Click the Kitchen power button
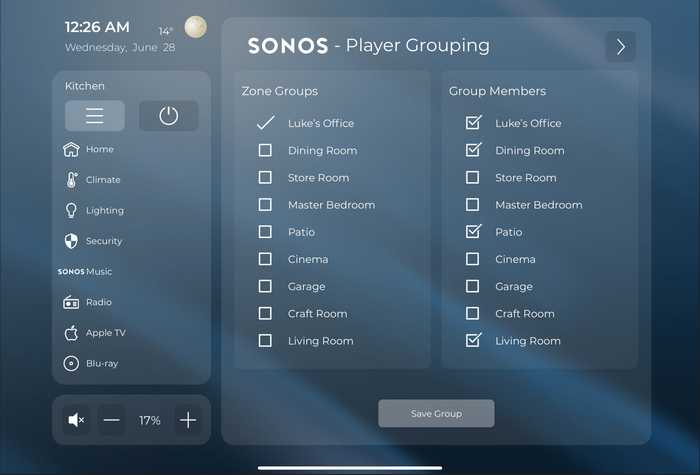Viewport: 700px width, 475px height. (169, 116)
